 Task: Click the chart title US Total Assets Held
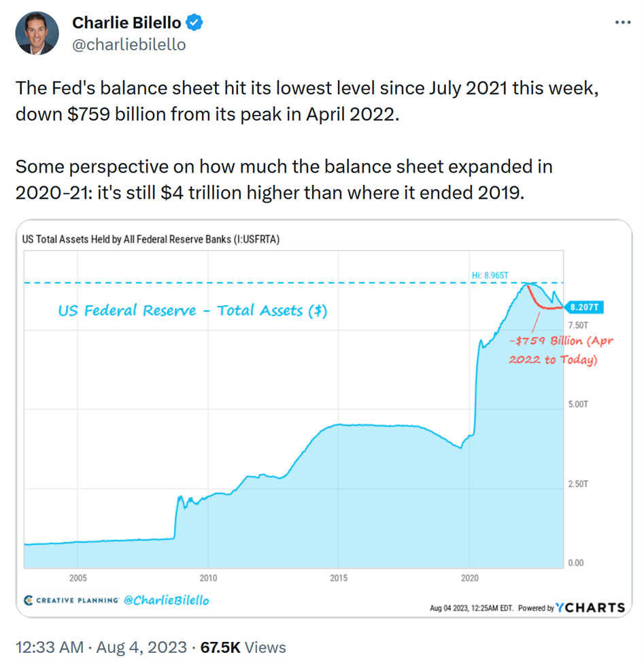(151, 239)
